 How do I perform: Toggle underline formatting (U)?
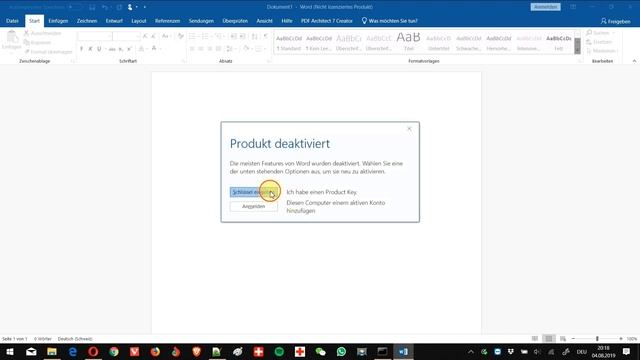[99, 49]
